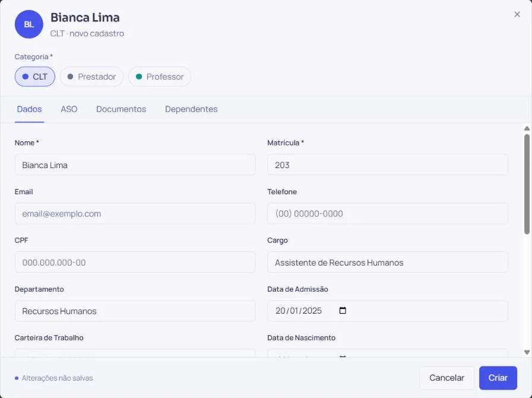Open the ASO tab
Image resolution: width=532 pixels, height=398 pixels.
tap(69, 109)
